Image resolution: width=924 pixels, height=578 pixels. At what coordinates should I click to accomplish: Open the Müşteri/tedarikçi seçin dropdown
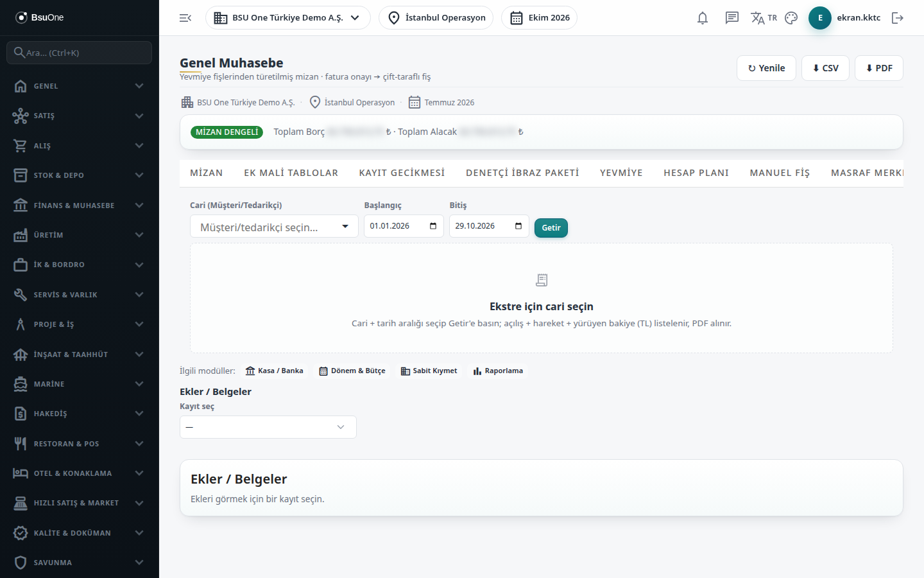tap(274, 227)
